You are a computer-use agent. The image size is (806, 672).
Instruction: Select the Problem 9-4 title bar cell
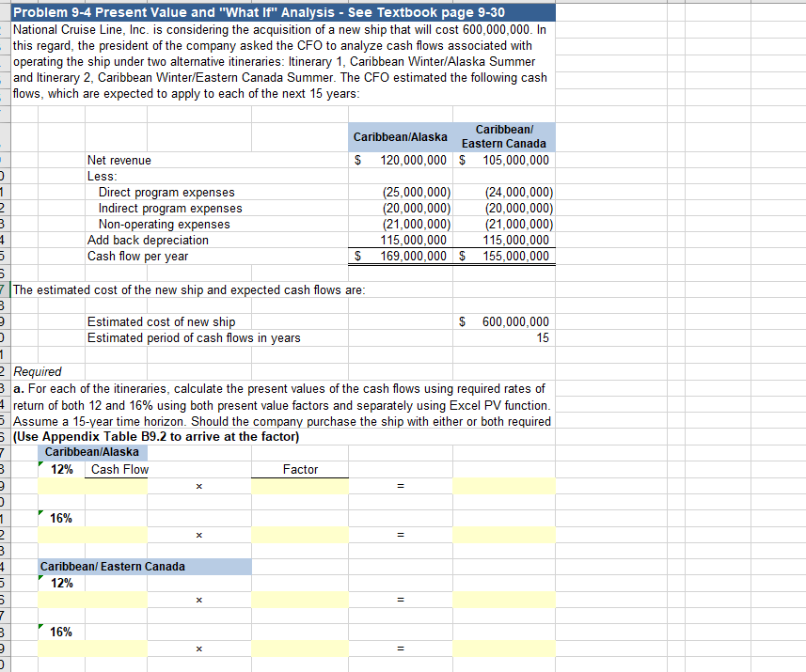click(279, 12)
